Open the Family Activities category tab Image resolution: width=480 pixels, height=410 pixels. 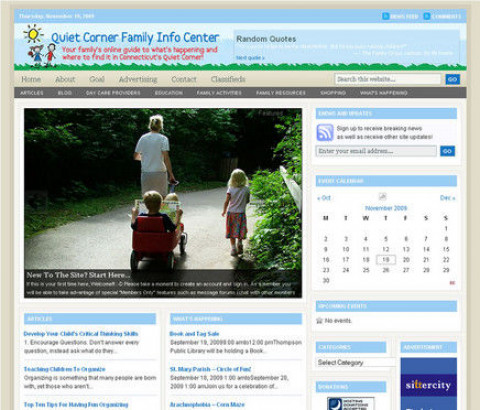pos(219,93)
